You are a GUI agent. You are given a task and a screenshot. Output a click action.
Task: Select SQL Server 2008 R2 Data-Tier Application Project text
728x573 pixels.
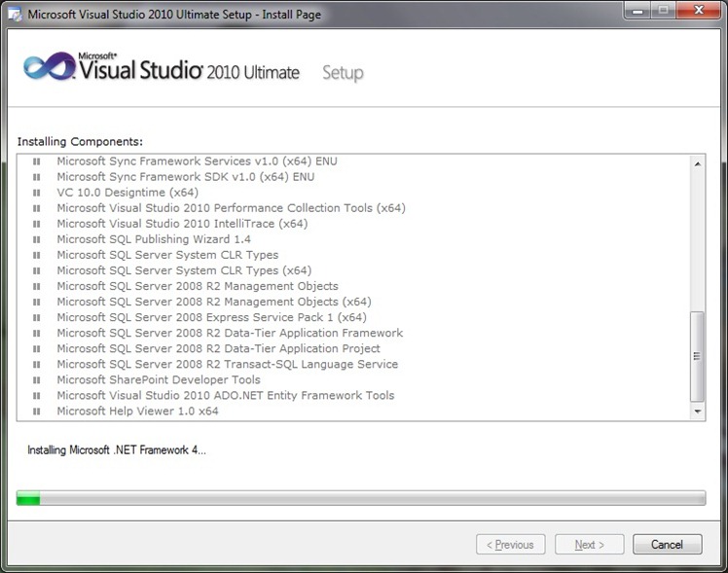[x=218, y=349]
